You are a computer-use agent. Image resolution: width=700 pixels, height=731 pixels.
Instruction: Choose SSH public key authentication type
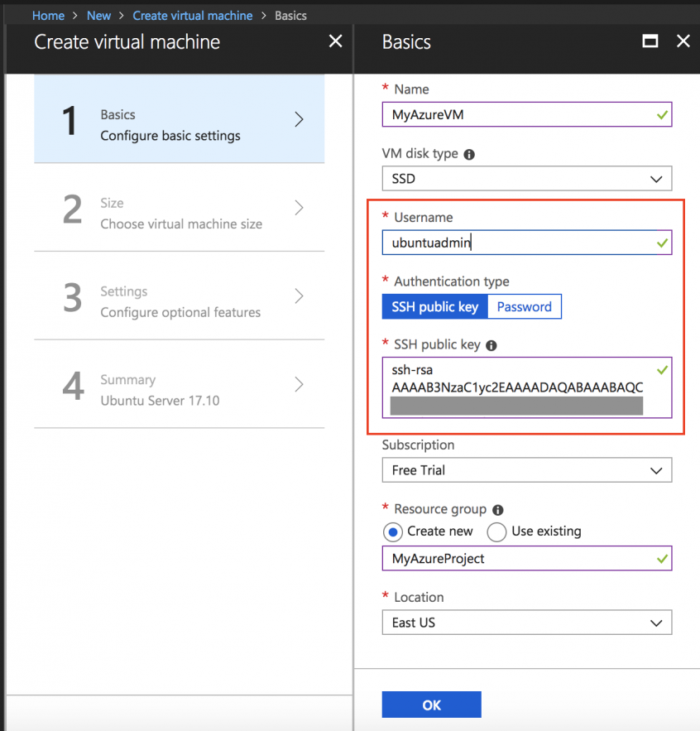click(x=434, y=307)
